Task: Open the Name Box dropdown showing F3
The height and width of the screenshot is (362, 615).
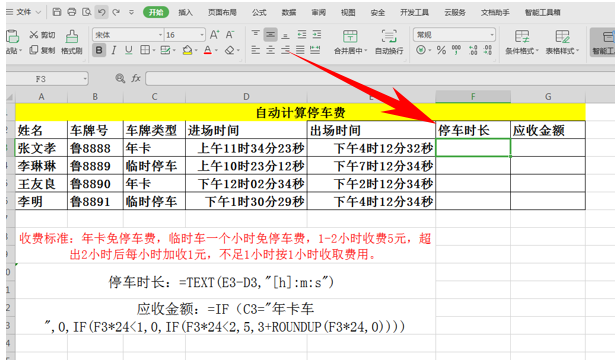Action: click(x=85, y=79)
